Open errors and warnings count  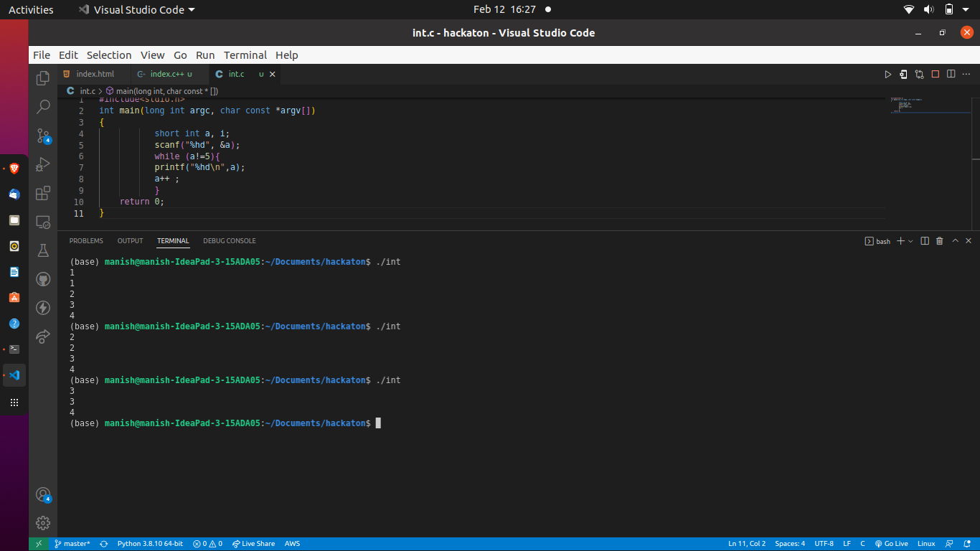[208, 544]
